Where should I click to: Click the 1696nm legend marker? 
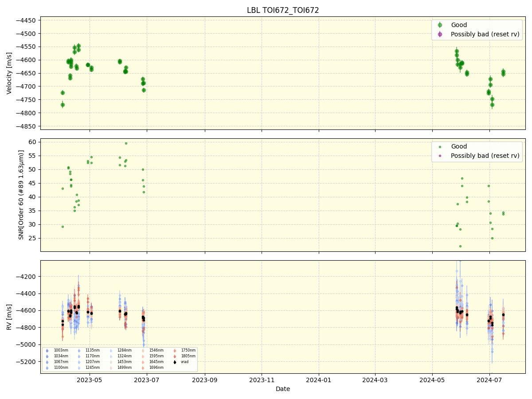coord(143,368)
